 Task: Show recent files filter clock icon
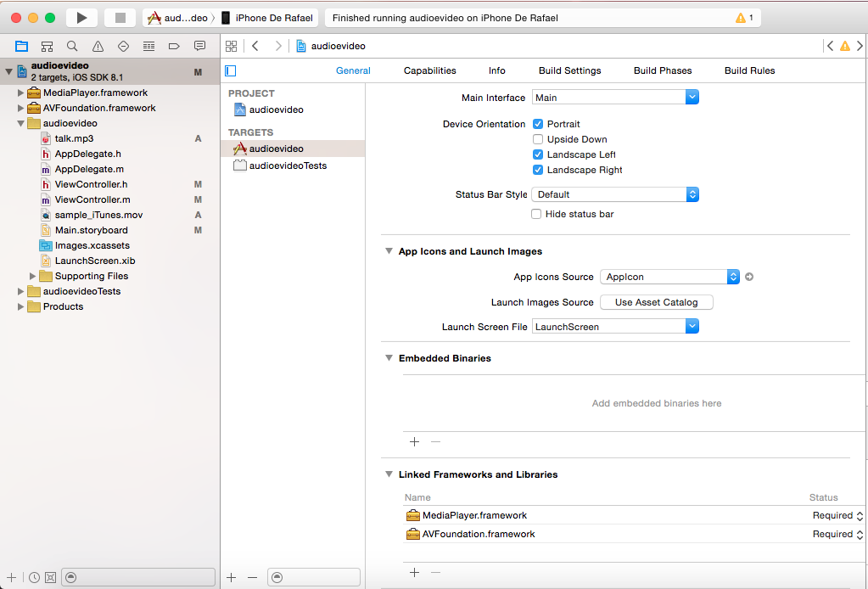pyautogui.click(x=34, y=577)
